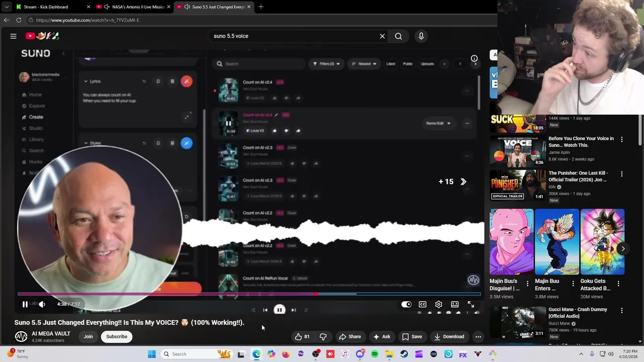This screenshot has height=362, width=644.
Task: Seek on the red video progress bar
Action: coord(249,294)
